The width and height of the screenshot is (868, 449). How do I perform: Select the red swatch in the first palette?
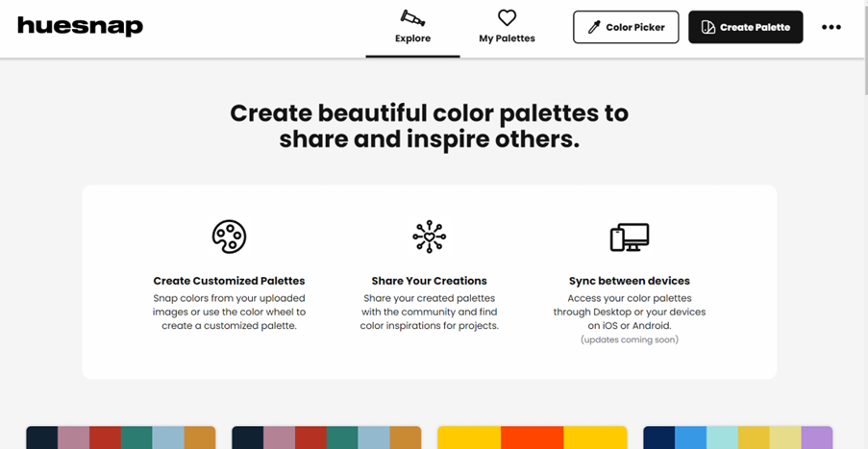click(105, 437)
